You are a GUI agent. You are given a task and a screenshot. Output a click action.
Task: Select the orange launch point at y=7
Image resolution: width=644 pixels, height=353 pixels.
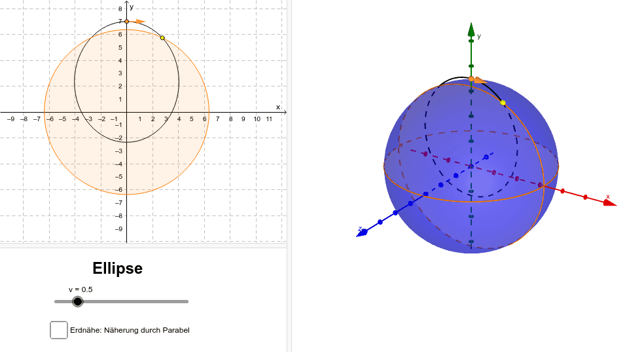tap(126, 22)
